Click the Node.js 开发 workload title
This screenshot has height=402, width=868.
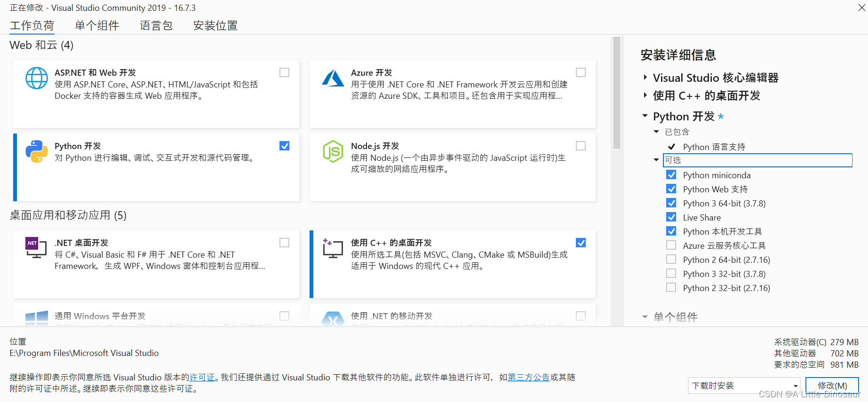(375, 146)
